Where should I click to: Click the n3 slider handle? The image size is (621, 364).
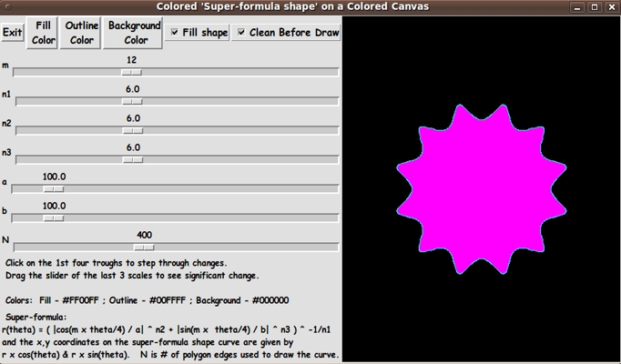pos(133,160)
